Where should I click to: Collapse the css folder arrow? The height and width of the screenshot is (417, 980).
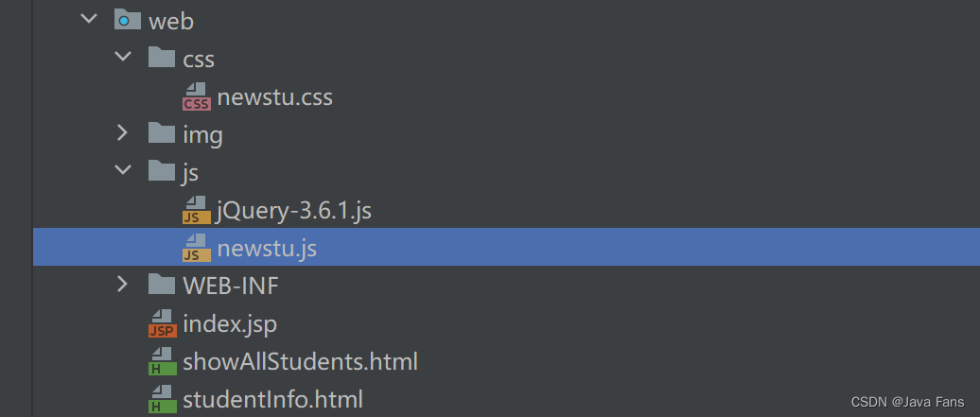click(122, 59)
